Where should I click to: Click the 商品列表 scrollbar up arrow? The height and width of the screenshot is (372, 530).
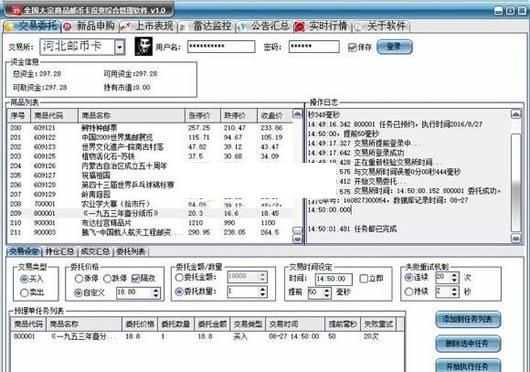coord(297,114)
